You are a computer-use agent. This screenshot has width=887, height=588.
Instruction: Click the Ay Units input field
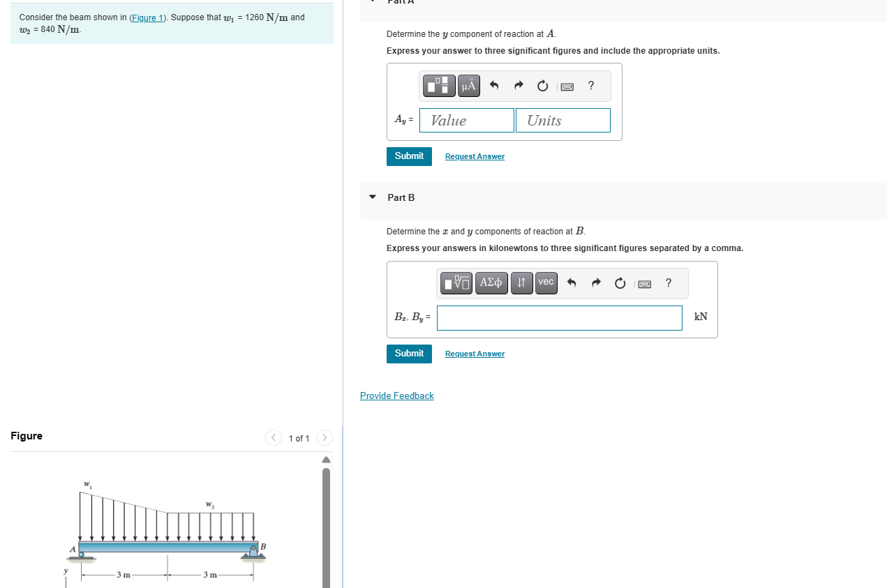pyautogui.click(x=563, y=120)
